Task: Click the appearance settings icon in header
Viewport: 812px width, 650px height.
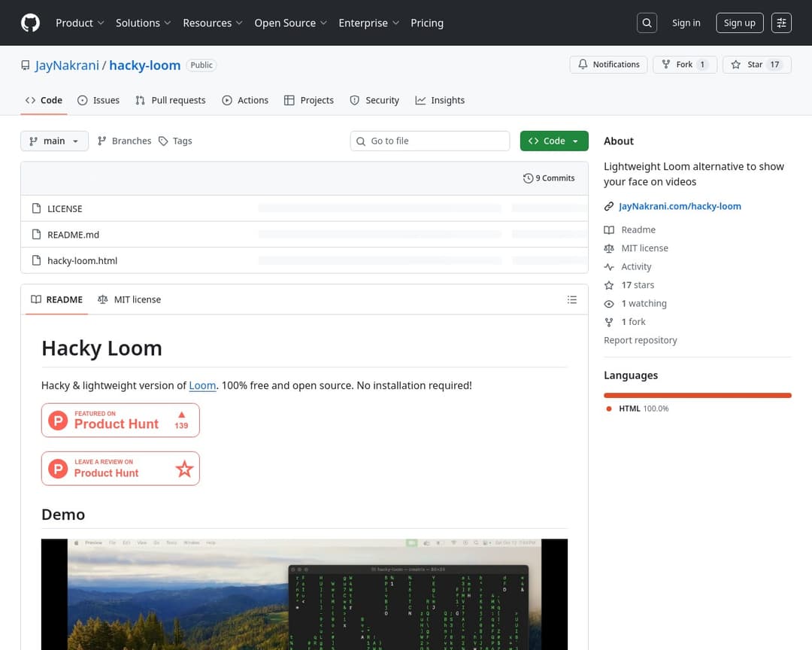Action: click(782, 23)
